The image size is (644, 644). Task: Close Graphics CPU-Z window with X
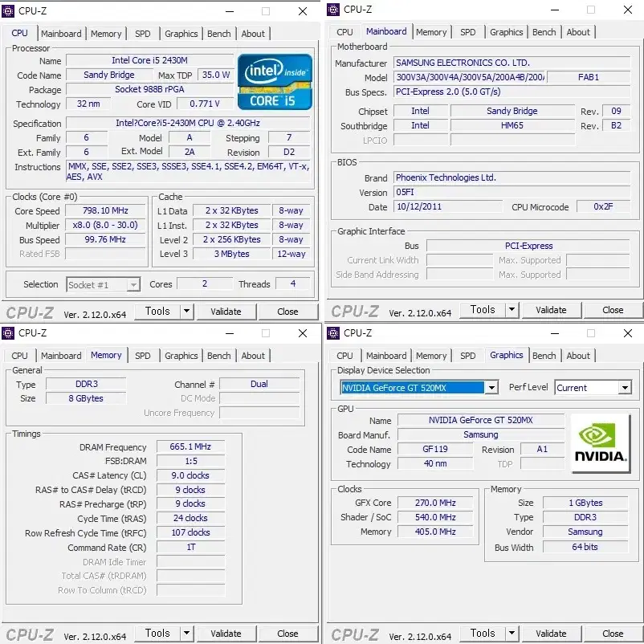coord(628,333)
